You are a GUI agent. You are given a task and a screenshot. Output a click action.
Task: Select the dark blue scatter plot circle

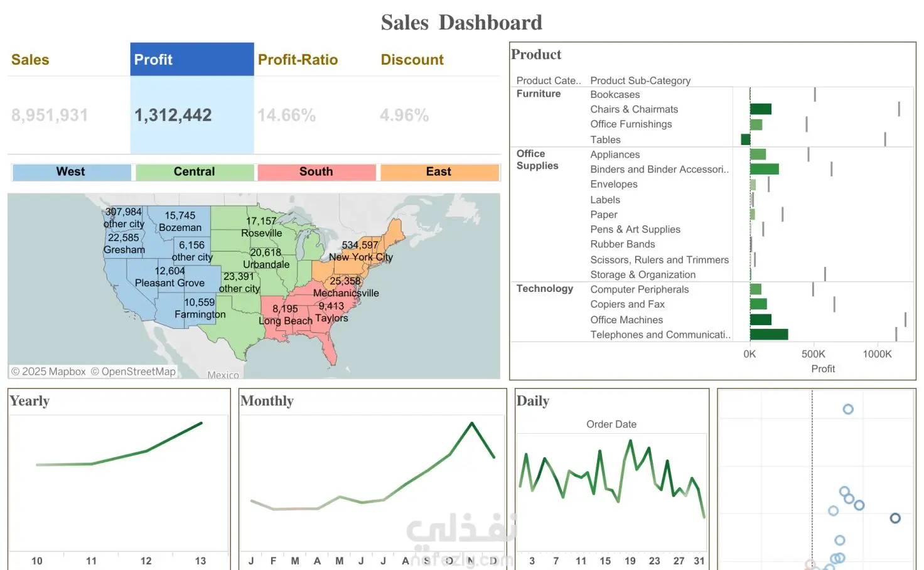coord(895,518)
